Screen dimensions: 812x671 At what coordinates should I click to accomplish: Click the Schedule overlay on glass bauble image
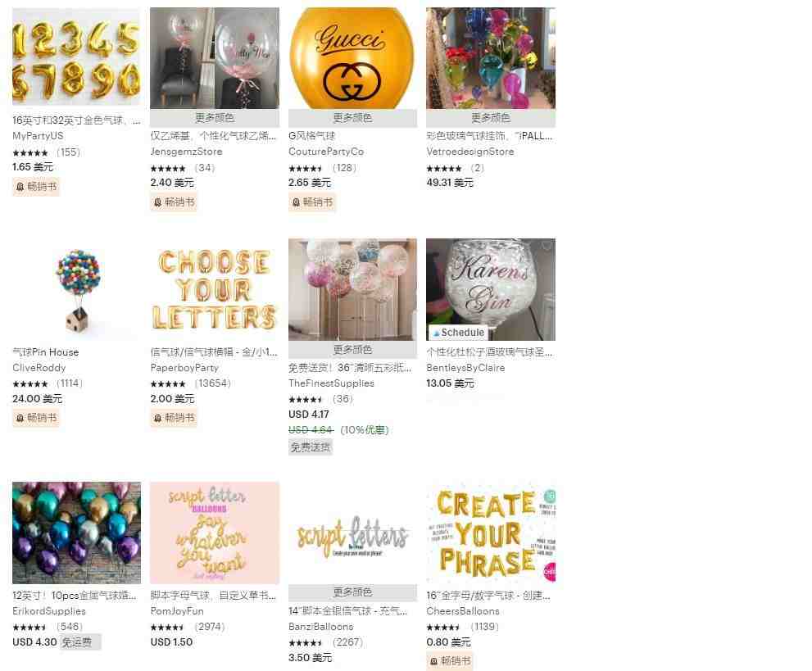click(458, 333)
